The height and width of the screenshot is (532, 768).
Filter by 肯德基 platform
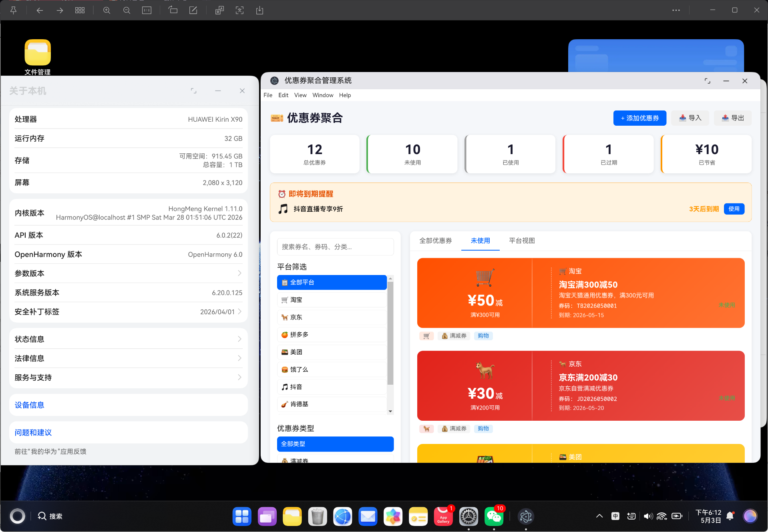332,404
